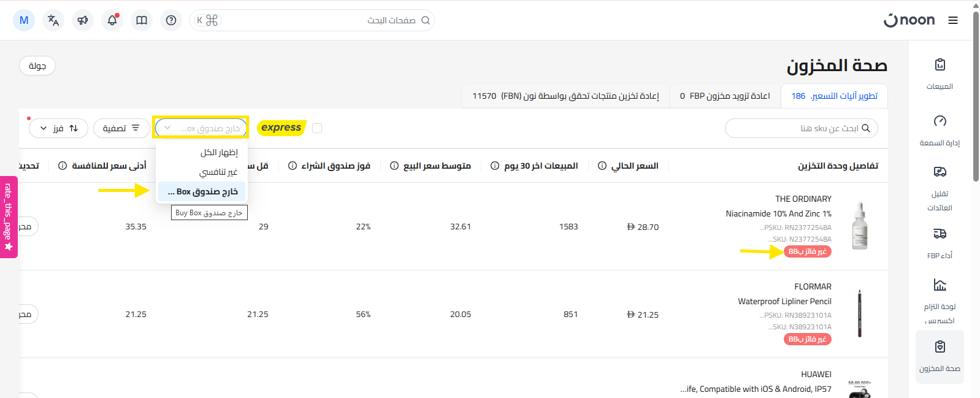Open أداء FBP sidebar item
The height and width of the screenshot is (398, 980).
tap(940, 243)
